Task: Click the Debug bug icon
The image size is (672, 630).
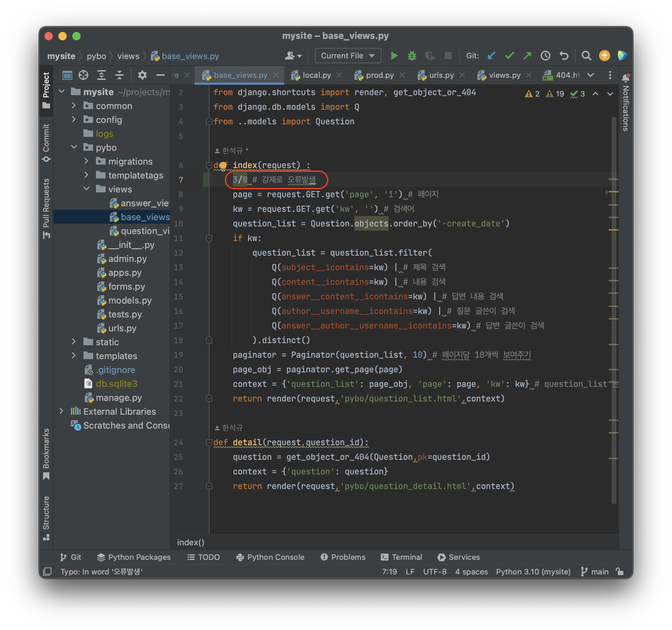Action: [412, 56]
